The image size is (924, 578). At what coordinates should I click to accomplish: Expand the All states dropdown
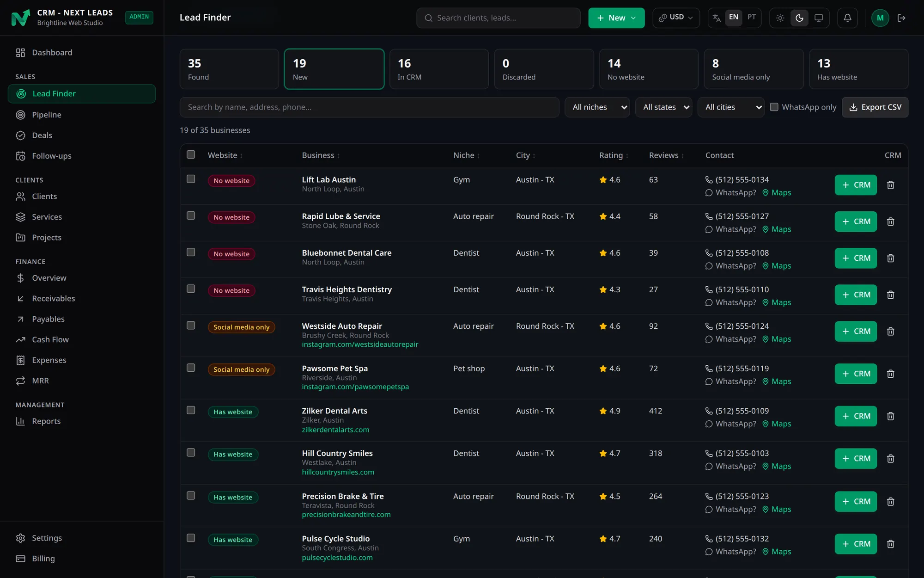pos(663,107)
